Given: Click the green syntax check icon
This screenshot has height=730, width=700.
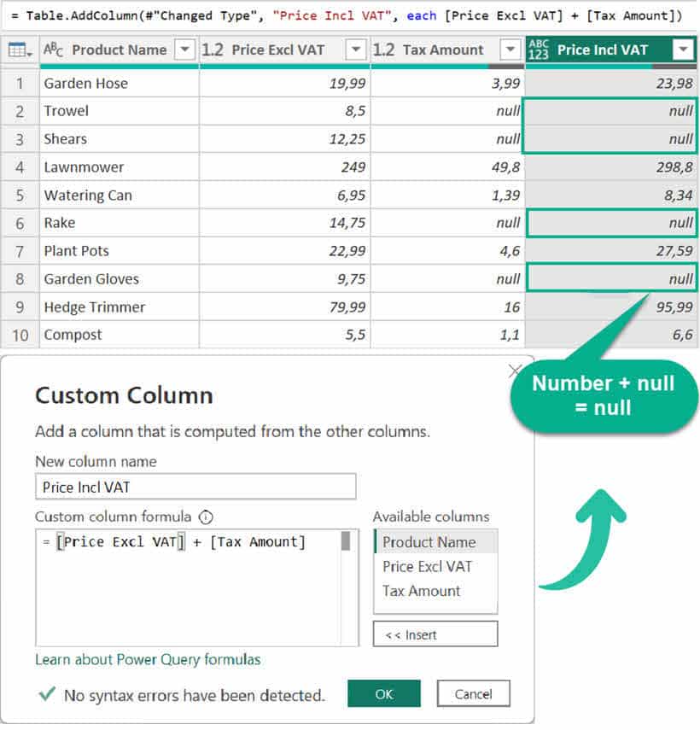Looking at the screenshot, I should (45, 695).
